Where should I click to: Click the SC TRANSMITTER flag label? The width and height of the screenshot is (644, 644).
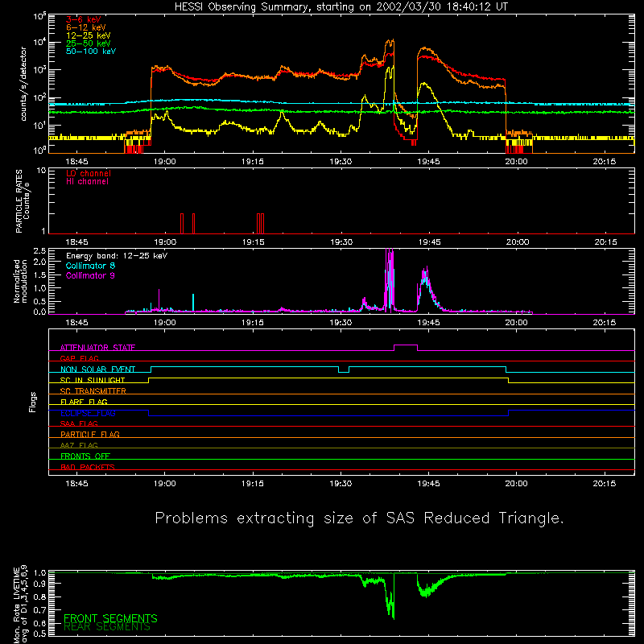coord(93,391)
